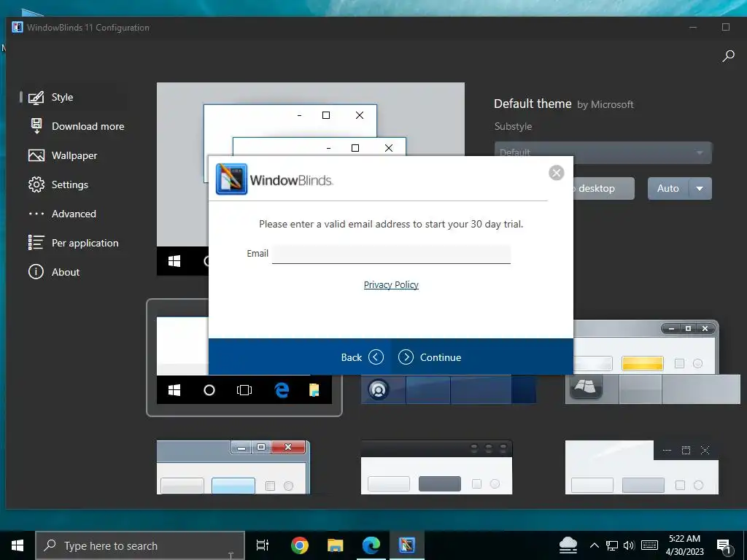Open Microsoft Edge from the taskbar
Screen dimensions: 747x560
tap(371, 545)
